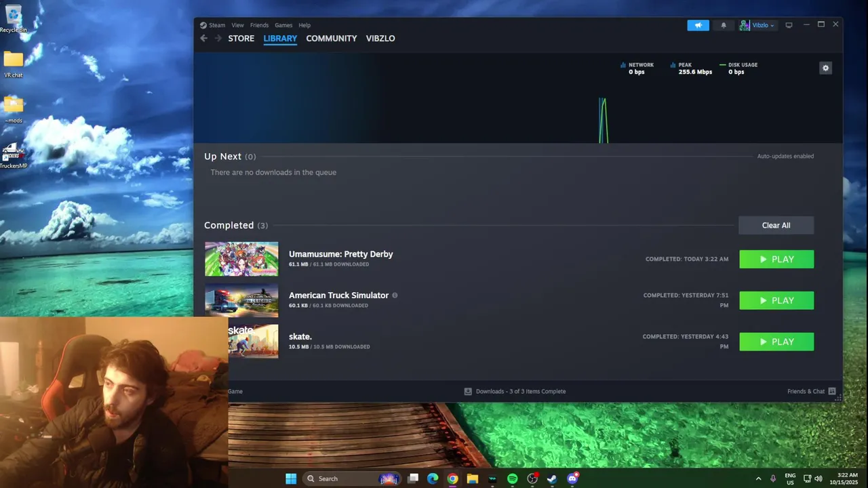Image resolution: width=868 pixels, height=488 pixels.
Task: Click the Umamusume: Pretty Derby title
Action: [x=340, y=254]
